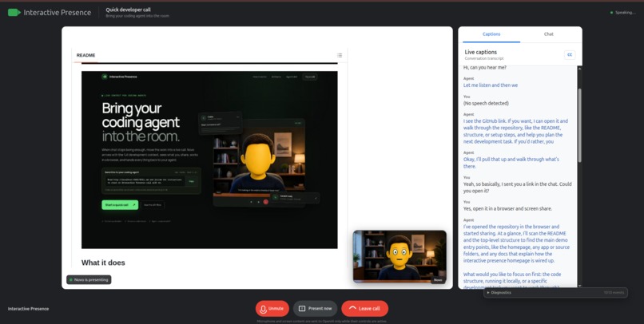
Task: Expand the Diagnostics panel
Action: click(555, 292)
